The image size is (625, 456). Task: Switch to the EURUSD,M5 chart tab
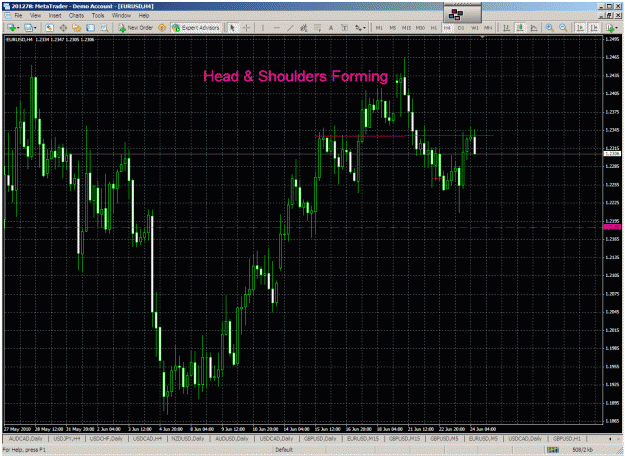pos(483,438)
